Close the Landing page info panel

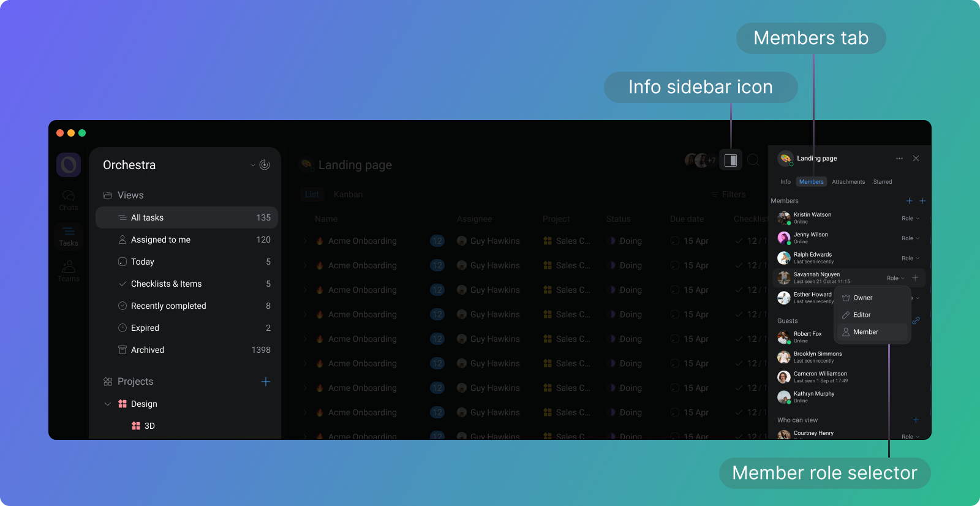(916, 159)
